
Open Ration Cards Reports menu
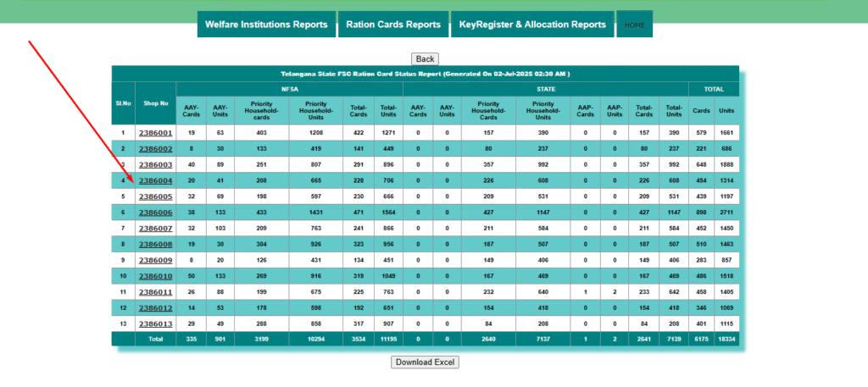click(x=393, y=25)
